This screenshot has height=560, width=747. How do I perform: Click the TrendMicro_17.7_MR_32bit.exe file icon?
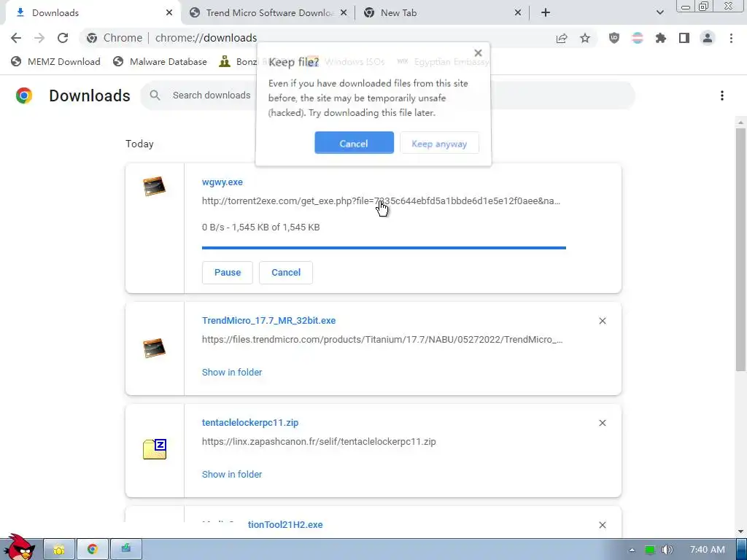(x=155, y=348)
